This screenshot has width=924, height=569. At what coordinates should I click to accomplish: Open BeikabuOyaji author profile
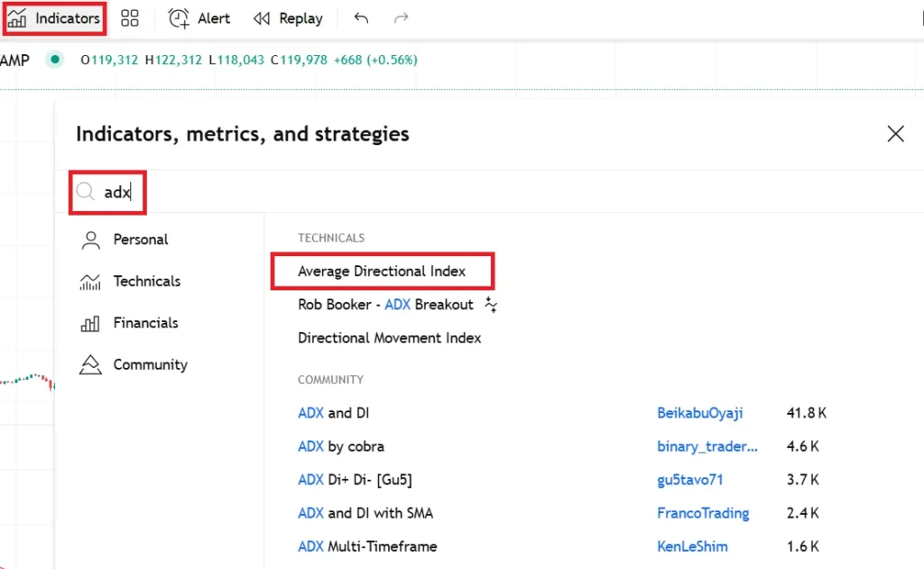pos(699,413)
